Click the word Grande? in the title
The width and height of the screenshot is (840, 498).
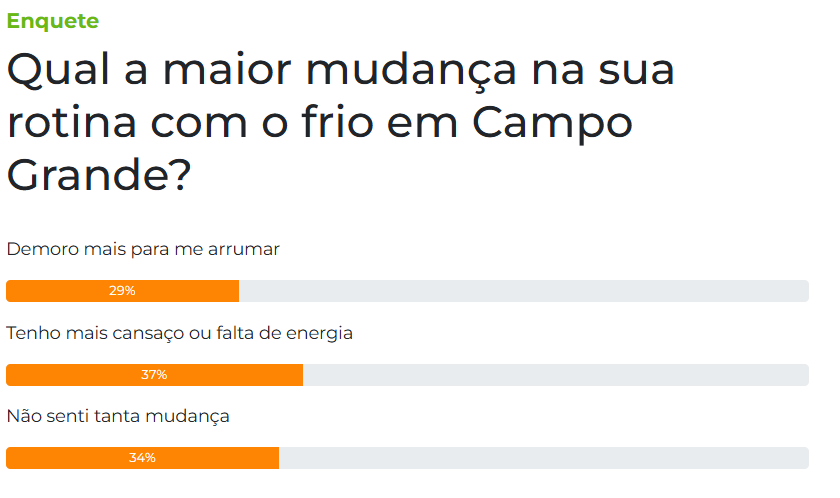click(99, 175)
